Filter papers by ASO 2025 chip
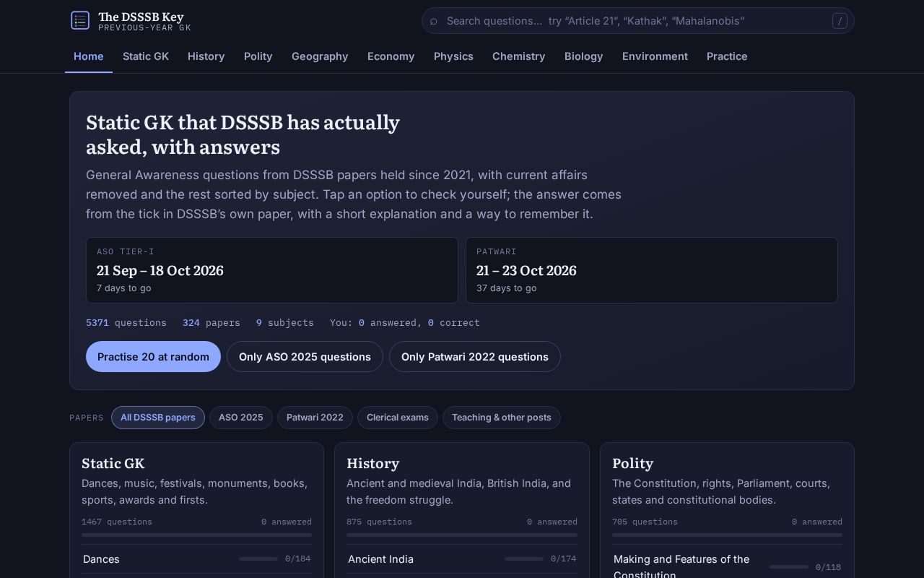This screenshot has height=578, width=924. pyautogui.click(x=241, y=418)
